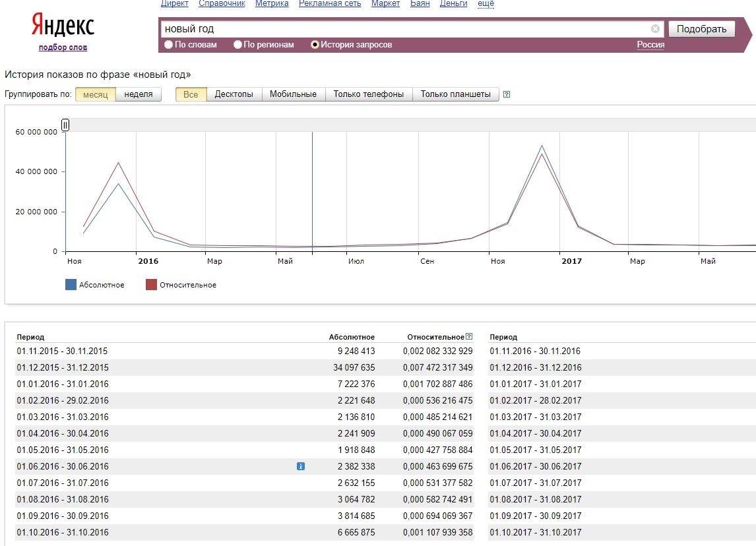
Task: Click the help icon next to Относительное header
Action: click(x=469, y=337)
